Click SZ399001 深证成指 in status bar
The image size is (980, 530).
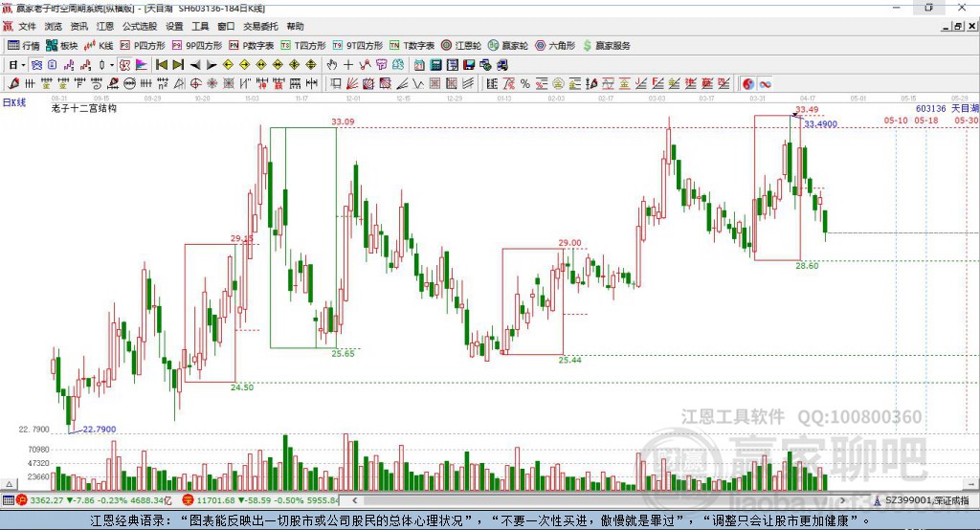(926, 500)
